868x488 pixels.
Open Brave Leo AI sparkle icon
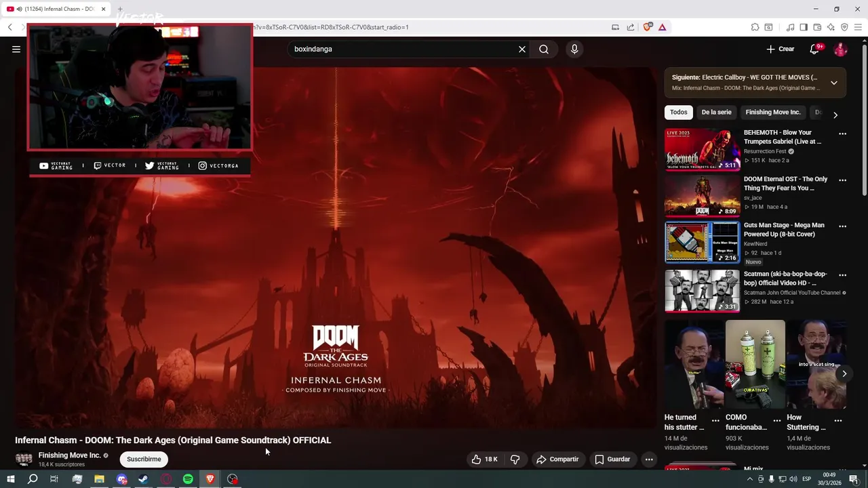click(x=831, y=27)
